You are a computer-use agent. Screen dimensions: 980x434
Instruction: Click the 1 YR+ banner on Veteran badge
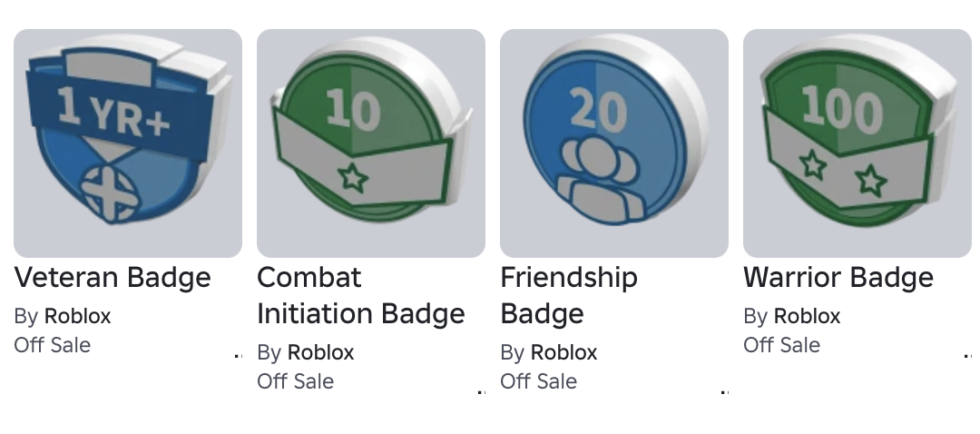click(x=116, y=113)
